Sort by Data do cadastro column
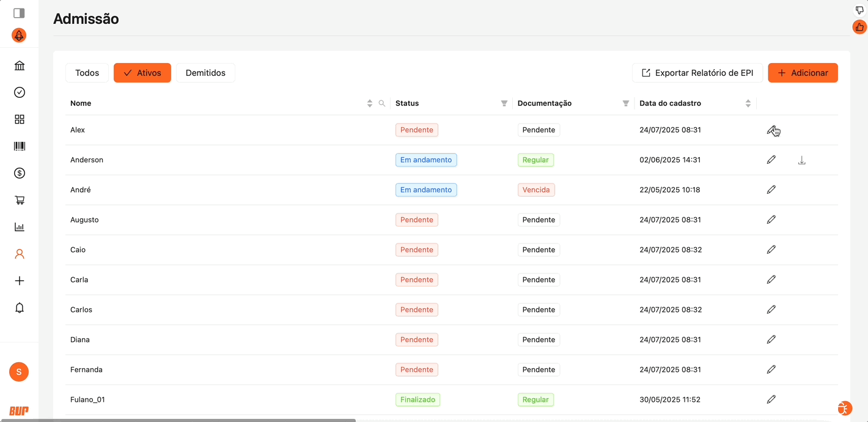The width and height of the screenshot is (868, 422). point(748,103)
